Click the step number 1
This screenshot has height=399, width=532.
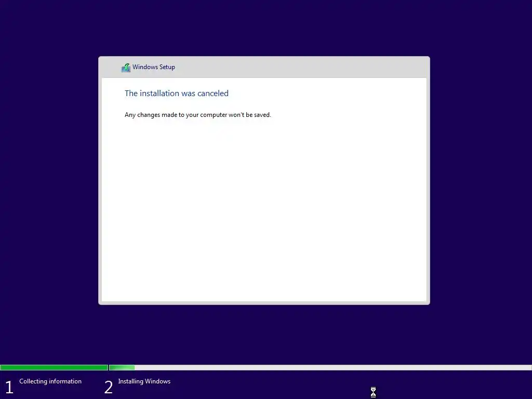click(9, 387)
